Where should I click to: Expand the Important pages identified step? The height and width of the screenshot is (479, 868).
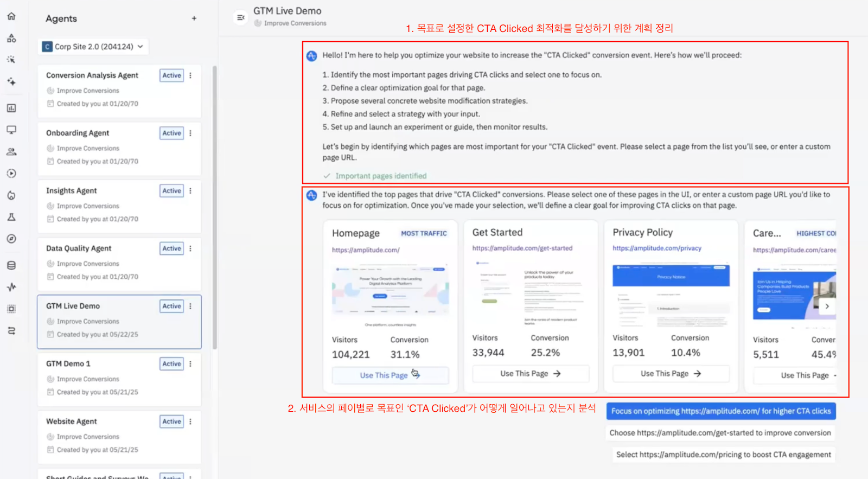pos(375,176)
